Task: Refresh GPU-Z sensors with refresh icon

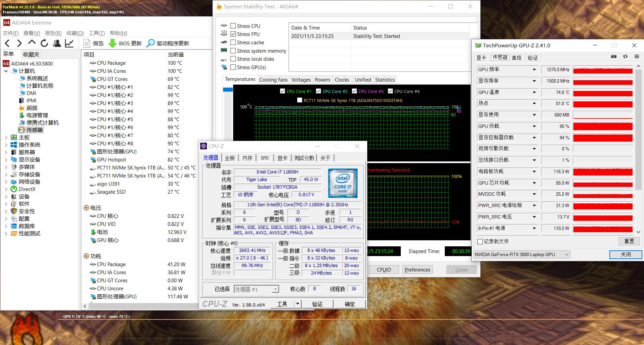Action: point(625,57)
